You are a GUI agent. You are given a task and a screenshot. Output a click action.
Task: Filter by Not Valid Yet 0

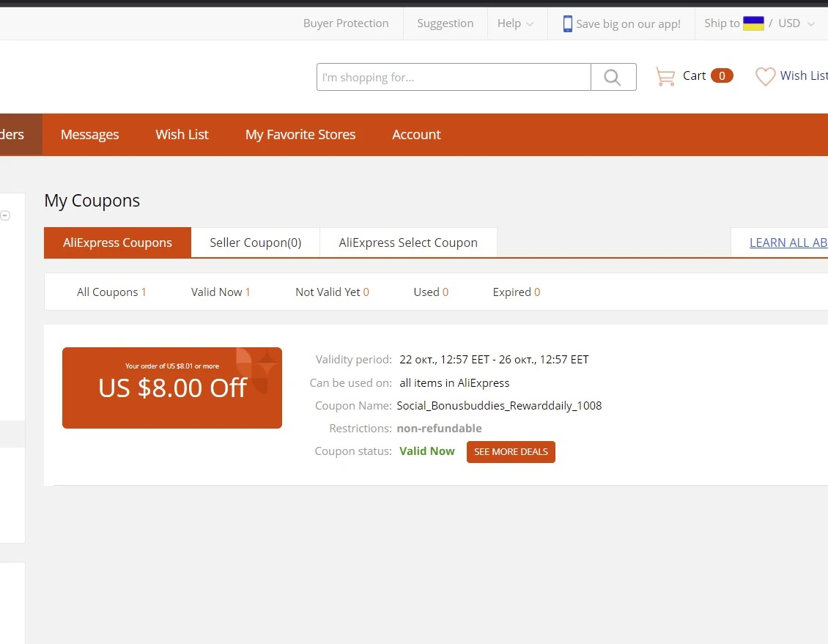(332, 292)
